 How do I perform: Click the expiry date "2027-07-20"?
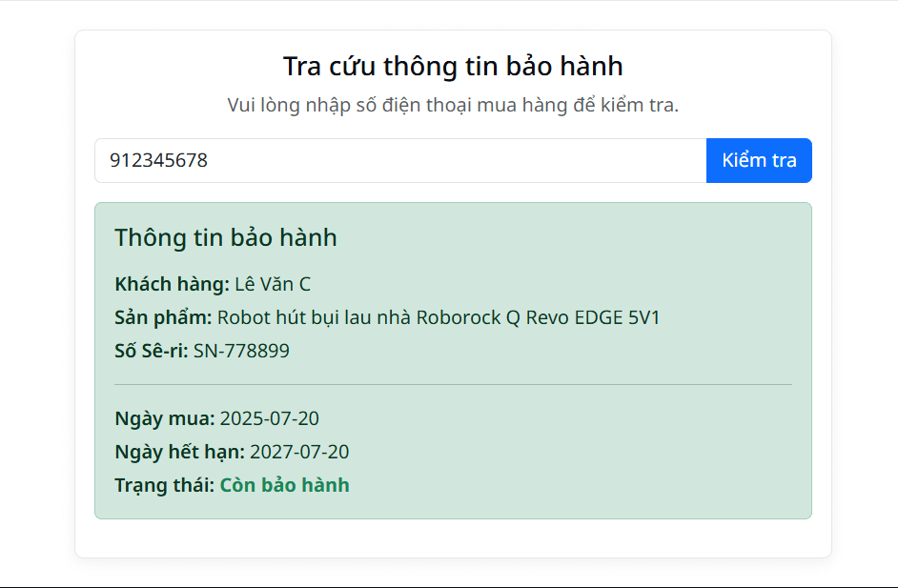click(298, 451)
